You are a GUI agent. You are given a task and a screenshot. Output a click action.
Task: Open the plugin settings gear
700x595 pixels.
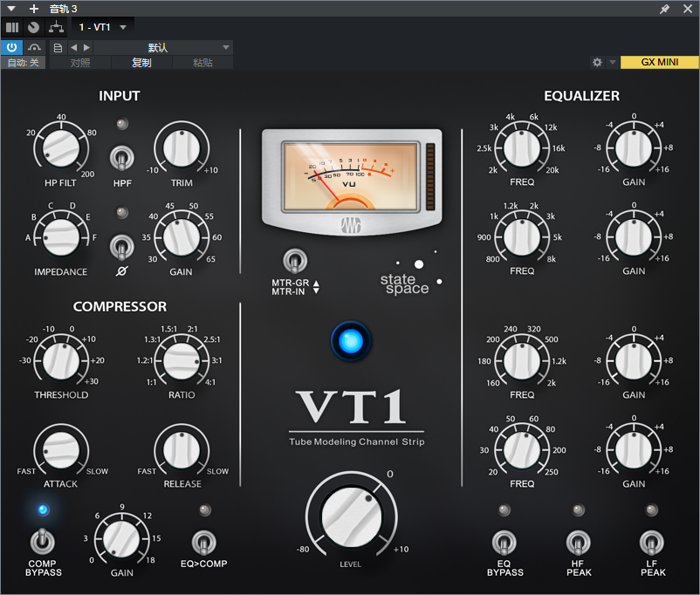597,63
